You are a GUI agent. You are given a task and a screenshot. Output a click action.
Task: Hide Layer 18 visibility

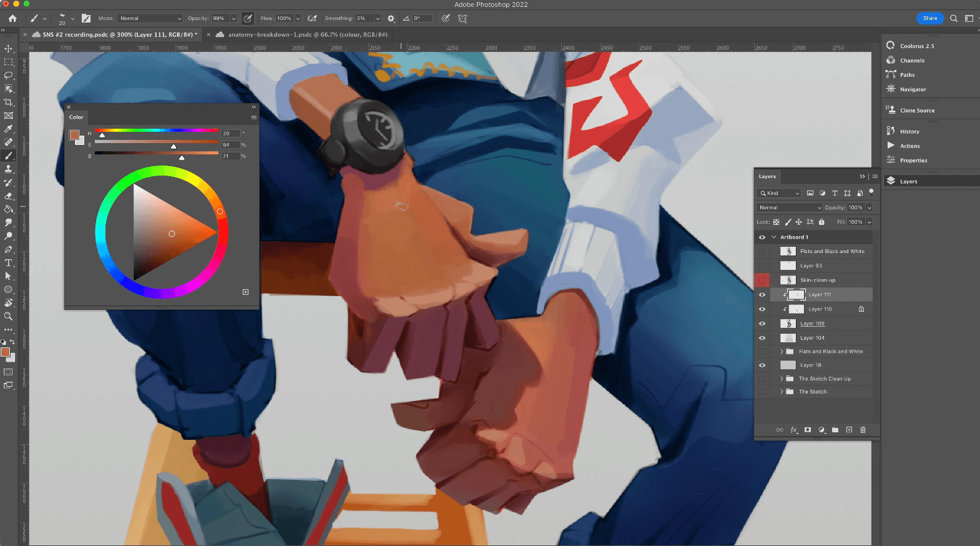coord(762,365)
